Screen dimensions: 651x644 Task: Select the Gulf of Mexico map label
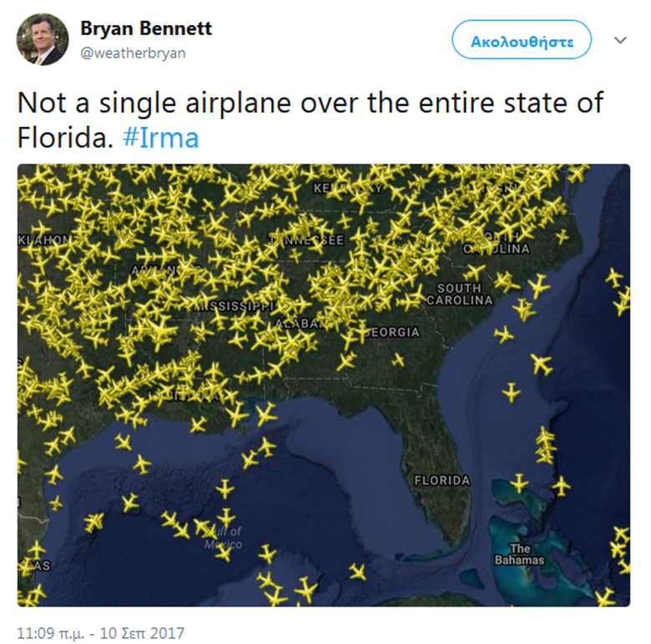pos(224,538)
